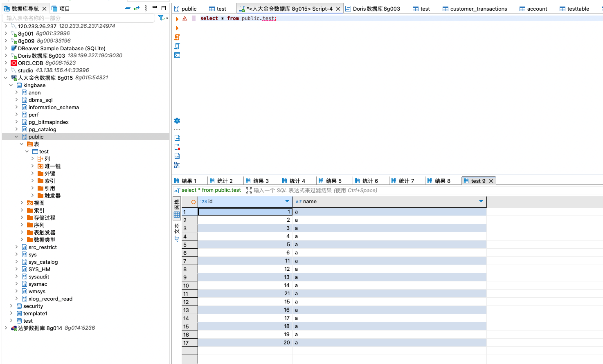The width and height of the screenshot is (603, 364).
Task: Open the 统计 4 result tab
Action: click(293, 181)
